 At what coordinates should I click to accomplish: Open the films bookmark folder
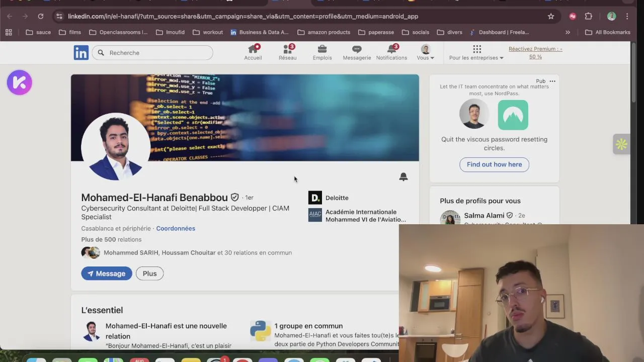click(x=70, y=32)
